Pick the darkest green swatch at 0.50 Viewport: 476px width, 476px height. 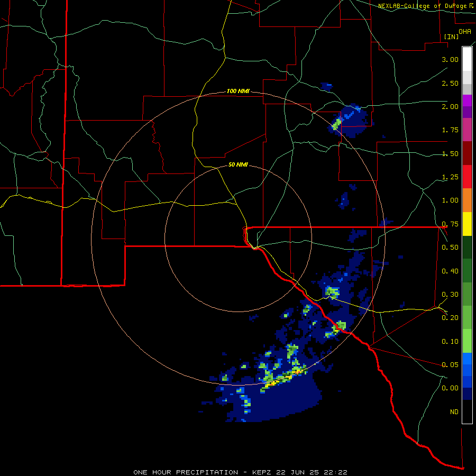467,247
